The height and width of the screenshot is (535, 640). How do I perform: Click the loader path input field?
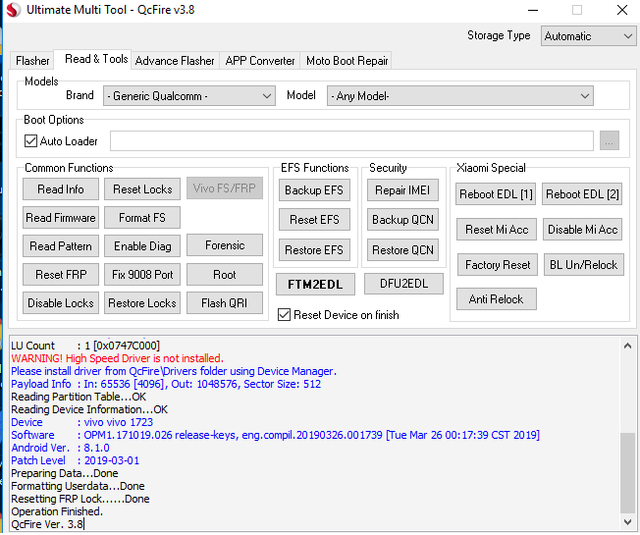tap(351, 141)
